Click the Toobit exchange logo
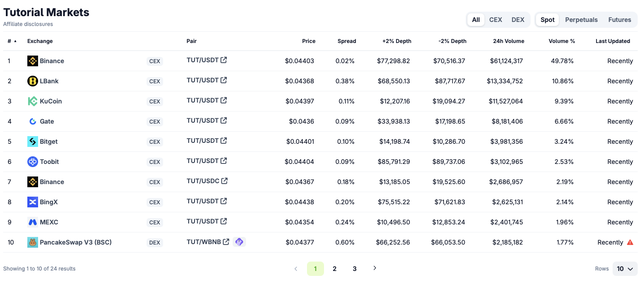This screenshot has width=644, height=288. coord(33,162)
